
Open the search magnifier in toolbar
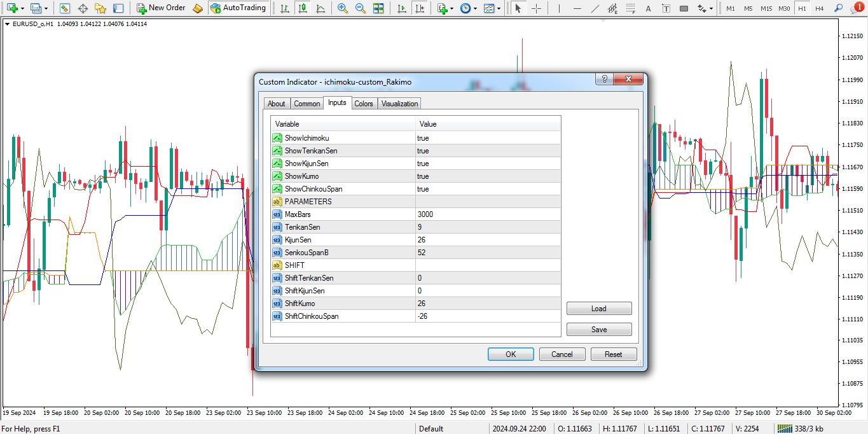click(x=839, y=8)
